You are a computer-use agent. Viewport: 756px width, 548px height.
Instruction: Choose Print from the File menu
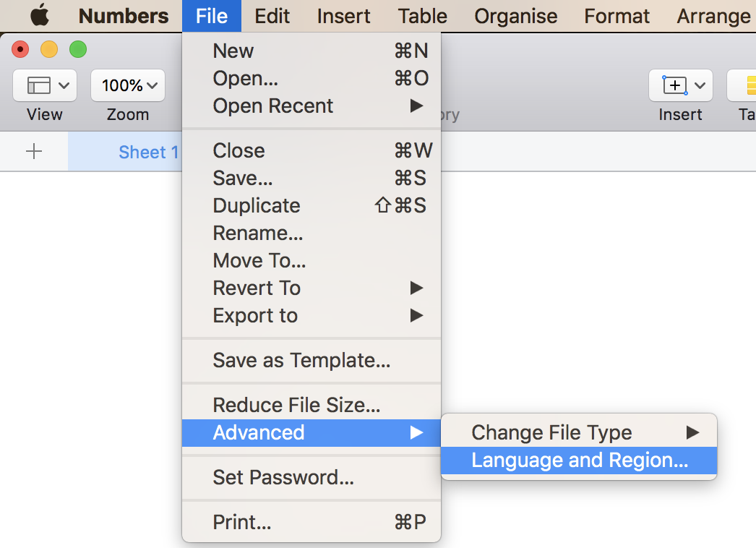tap(242, 522)
